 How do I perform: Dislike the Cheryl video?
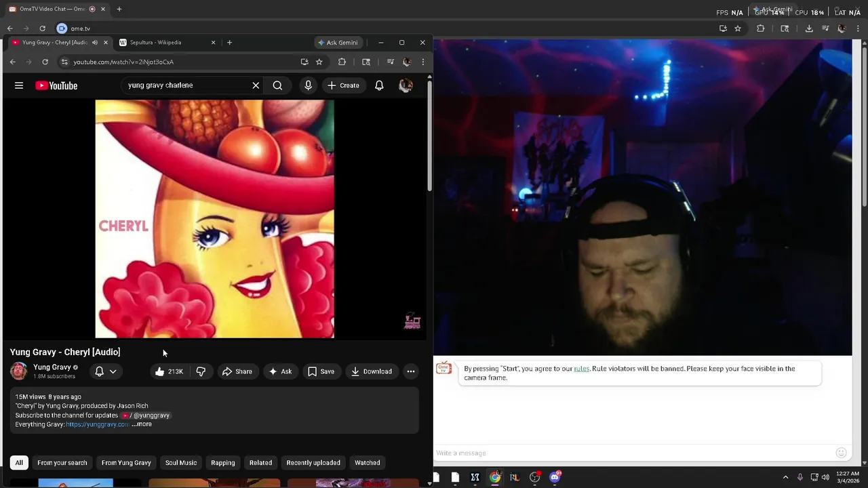click(201, 371)
